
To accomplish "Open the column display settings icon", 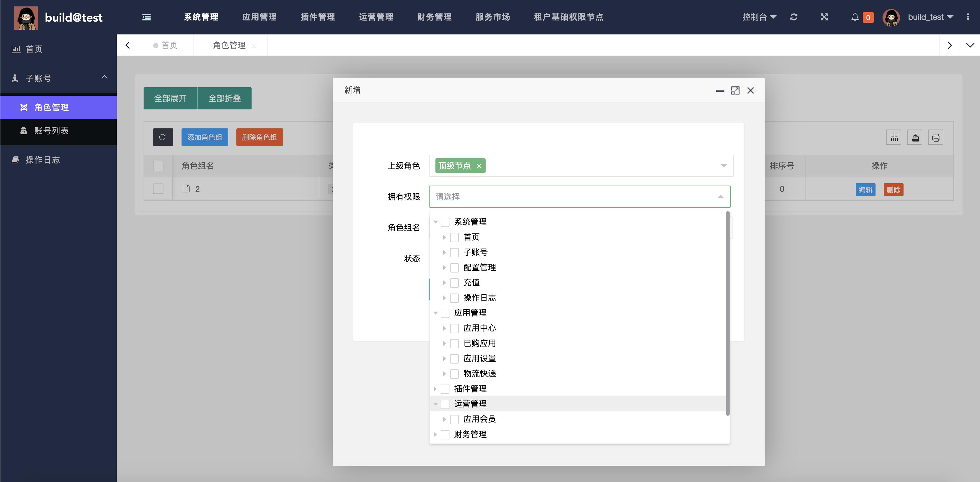I will click(x=894, y=137).
